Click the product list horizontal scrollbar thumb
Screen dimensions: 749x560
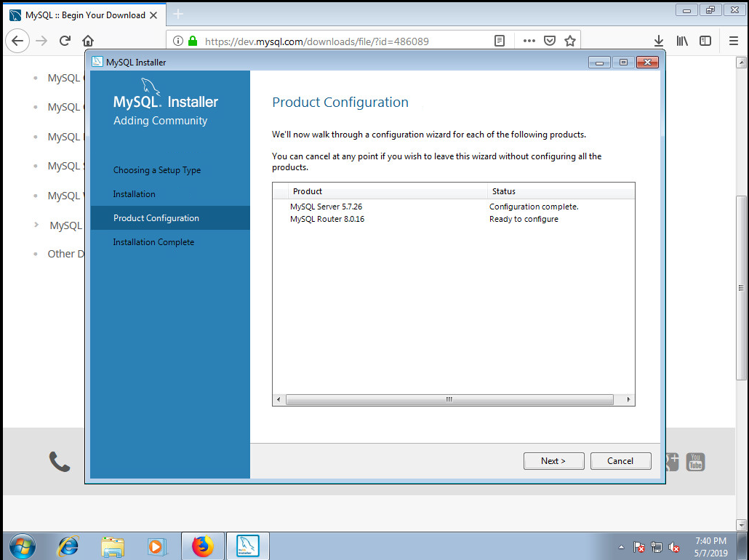[449, 399]
